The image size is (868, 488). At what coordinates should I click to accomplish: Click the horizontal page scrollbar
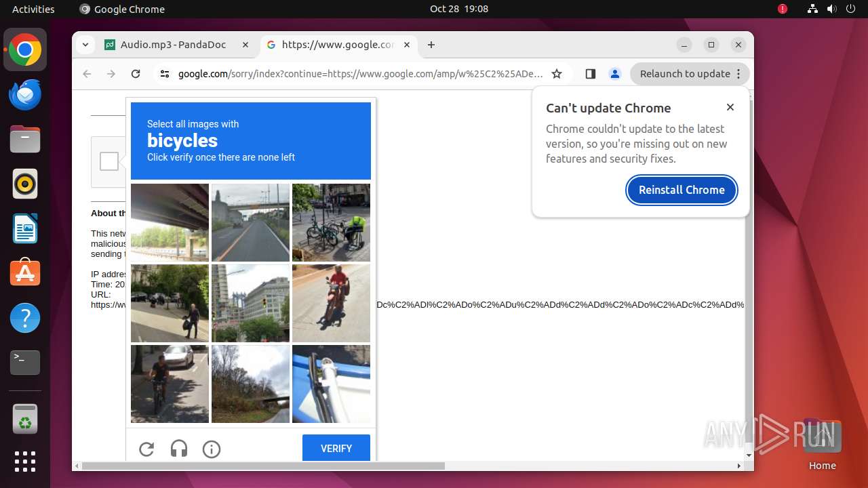tap(263, 466)
